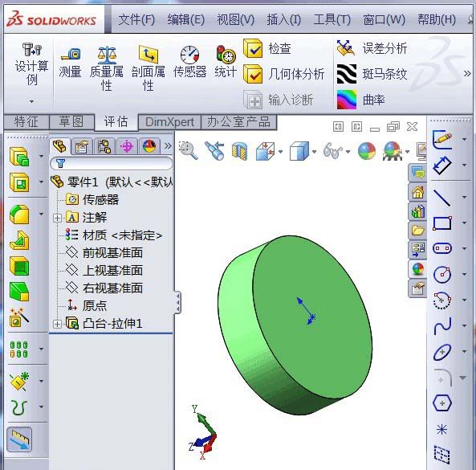Open the 文件(F) menu
Image resolution: width=476 pixels, height=470 pixels.
(136, 20)
